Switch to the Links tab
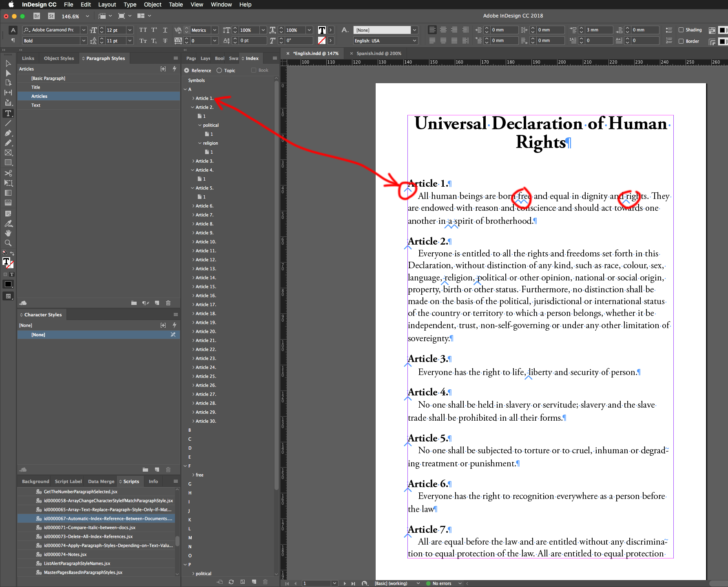 28,58
